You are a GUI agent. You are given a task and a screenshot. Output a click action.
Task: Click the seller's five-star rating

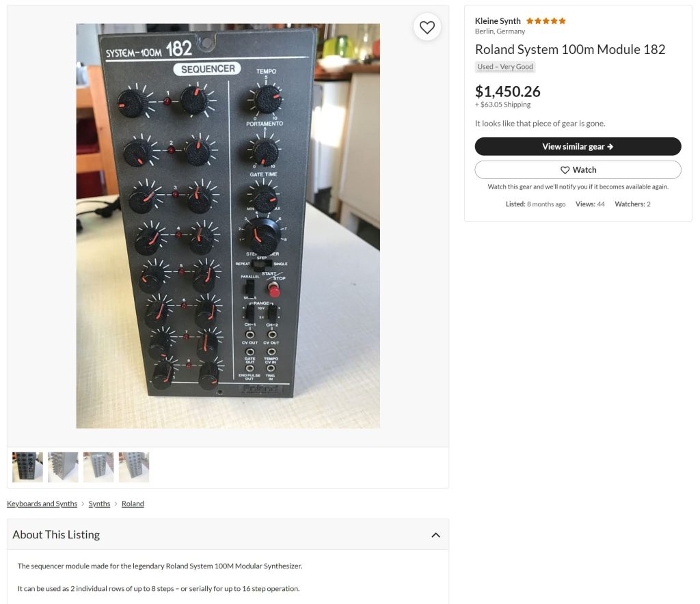coord(546,21)
